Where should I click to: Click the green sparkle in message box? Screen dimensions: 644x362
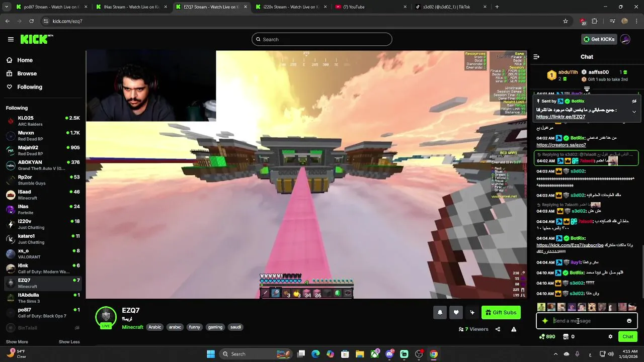pos(545,321)
